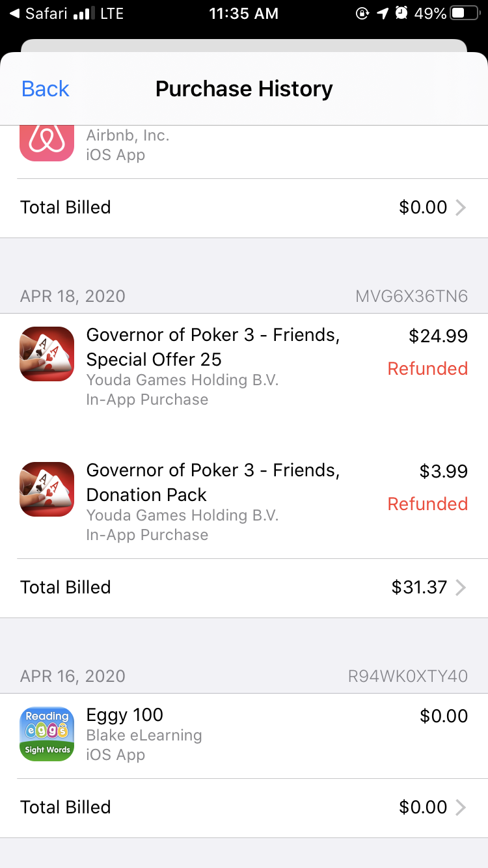
Task: Tap the Reading Eggs Sight Words icon
Action: 47,734
